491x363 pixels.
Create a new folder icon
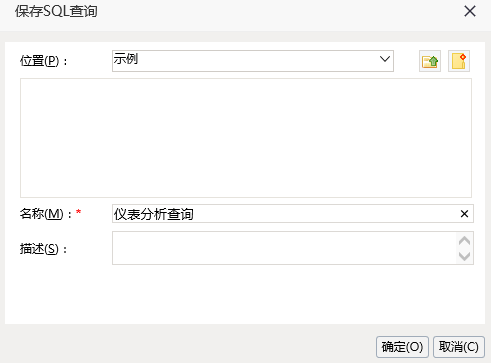pyautogui.click(x=459, y=61)
